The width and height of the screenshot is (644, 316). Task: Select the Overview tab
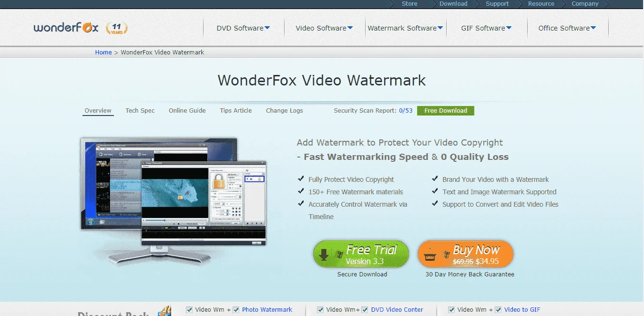pyautogui.click(x=98, y=111)
